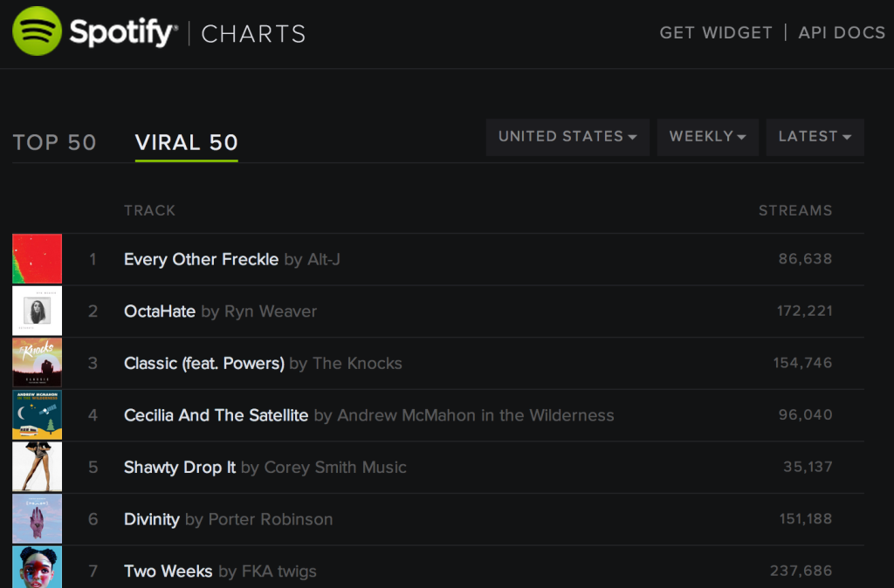Open Every Other Freckle album artwork
This screenshot has height=588, width=894.
click(x=37, y=259)
